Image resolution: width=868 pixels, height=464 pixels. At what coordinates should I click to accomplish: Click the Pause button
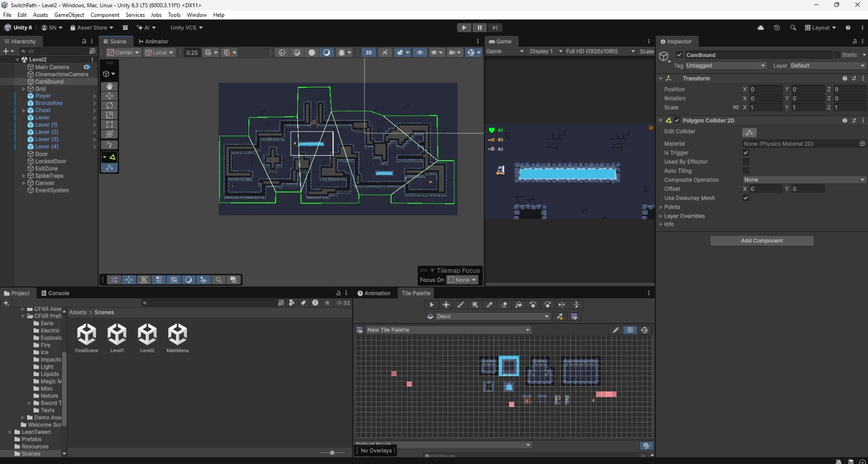pos(480,28)
